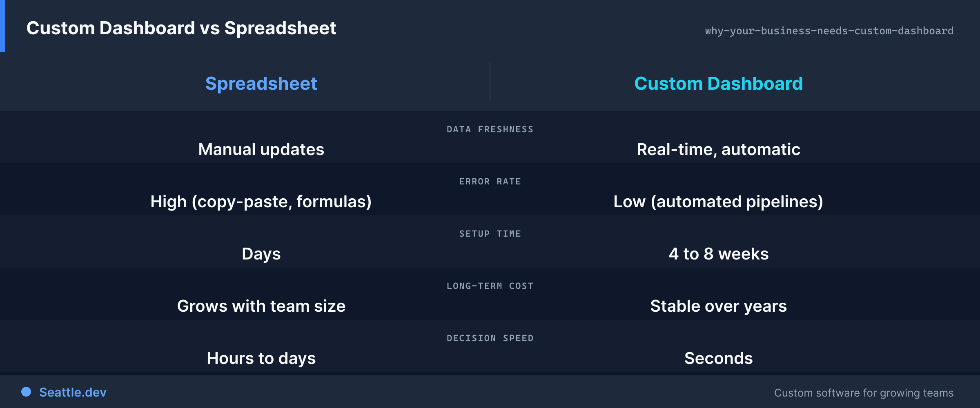Click the why-your-business-needs-custom-dashboard slug text

pyautogui.click(x=829, y=31)
